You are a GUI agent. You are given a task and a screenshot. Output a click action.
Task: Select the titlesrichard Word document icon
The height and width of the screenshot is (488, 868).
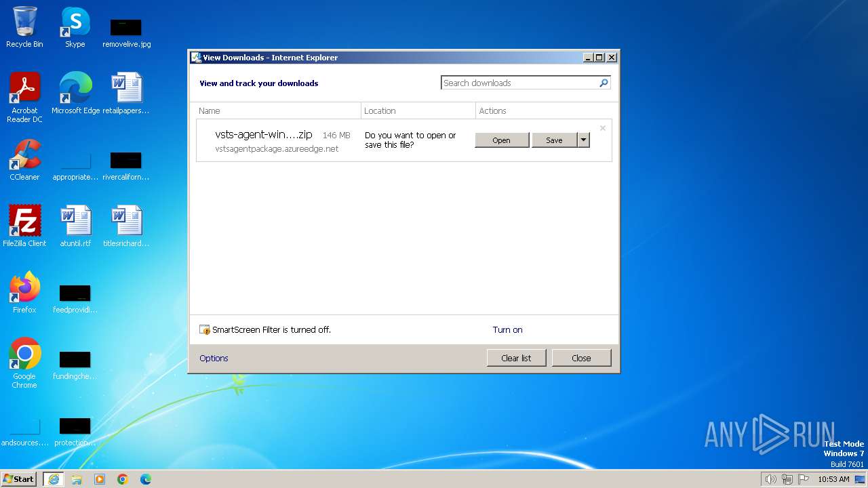[x=126, y=226]
